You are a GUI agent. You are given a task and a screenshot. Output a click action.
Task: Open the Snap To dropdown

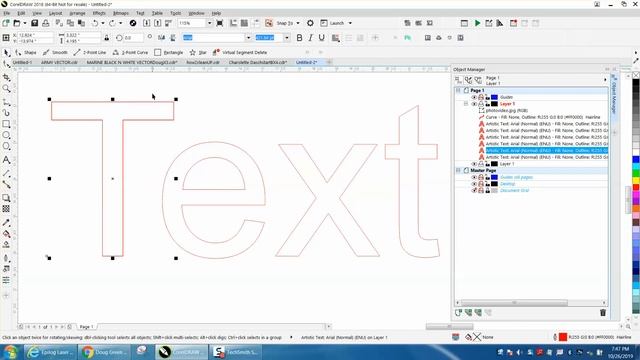click(x=298, y=23)
